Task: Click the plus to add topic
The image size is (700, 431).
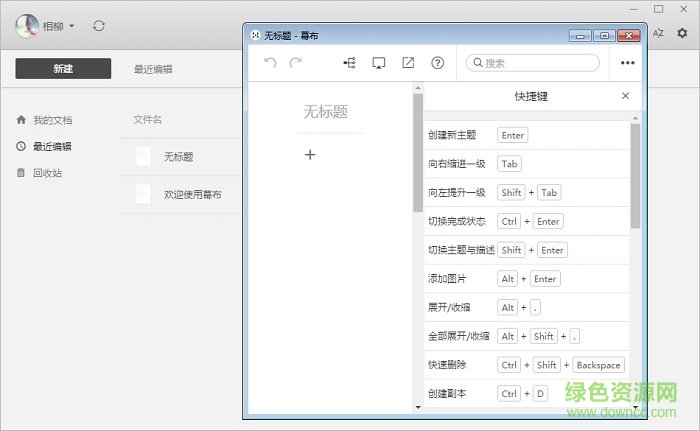Action: pos(310,154)
